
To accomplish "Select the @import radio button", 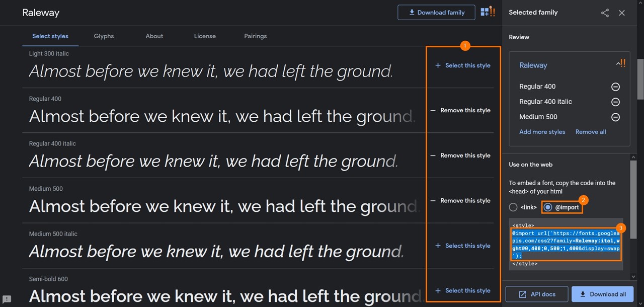I will (x=548, y=207).
